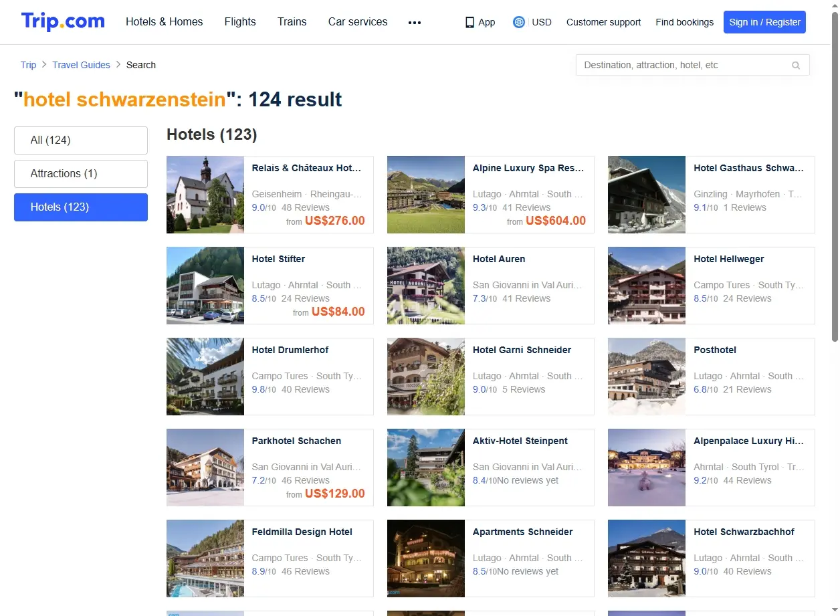Click Parkhotel Schachen title
840x616 pixels.
pos(296,441)
